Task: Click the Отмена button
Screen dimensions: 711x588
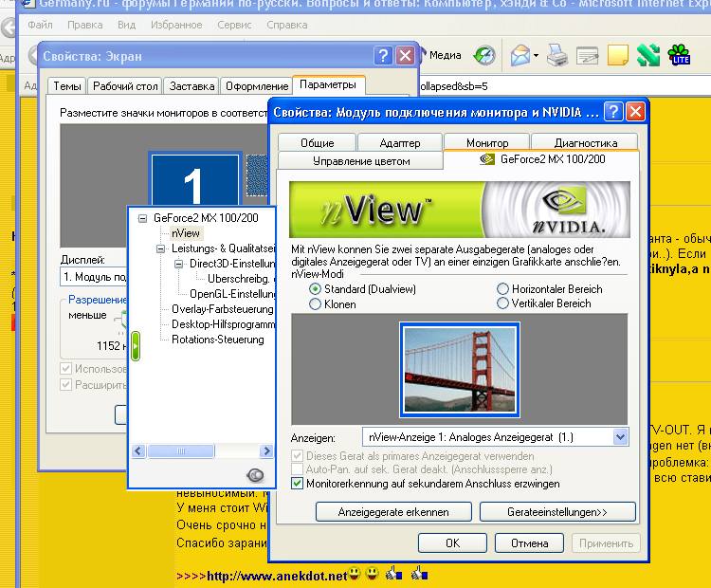Action: coord(529,543)
